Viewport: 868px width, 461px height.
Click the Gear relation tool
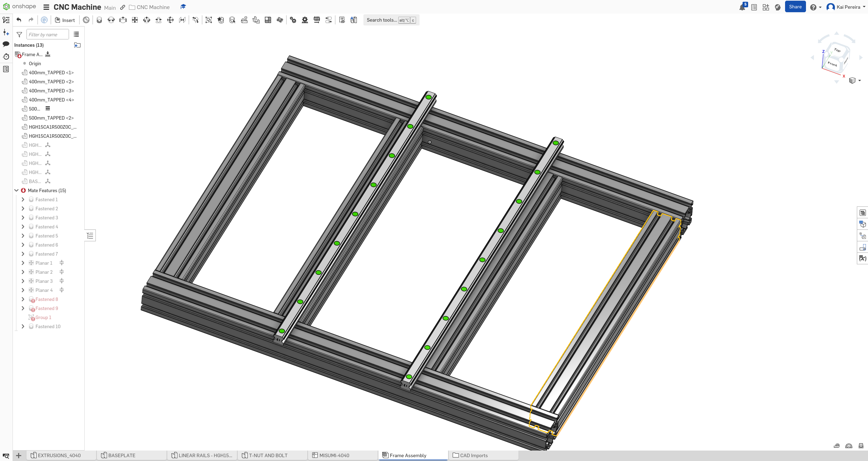click(293, 20)
